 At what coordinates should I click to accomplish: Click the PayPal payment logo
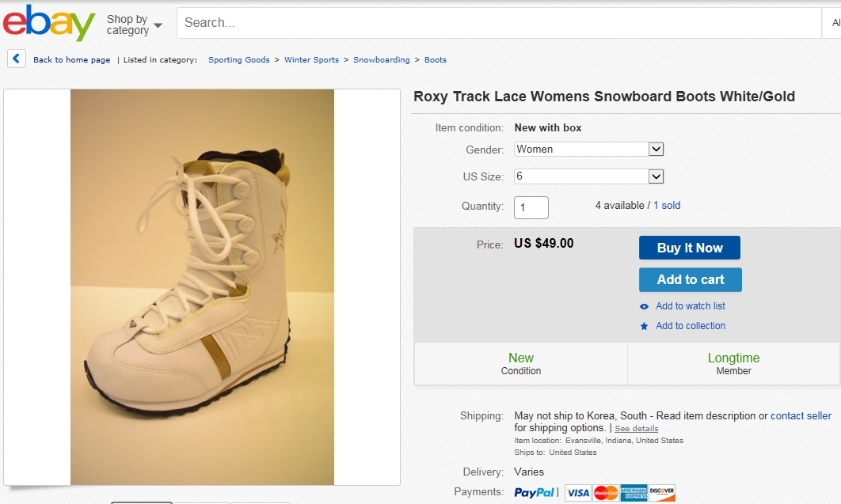click(x=535, y=492)
